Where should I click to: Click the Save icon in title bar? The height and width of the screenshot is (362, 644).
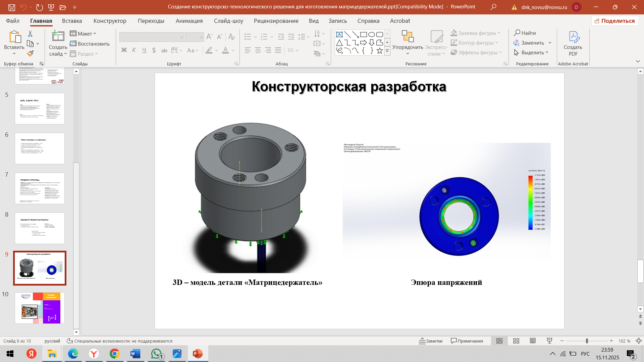pyautogui.click(x=12, y=7)
